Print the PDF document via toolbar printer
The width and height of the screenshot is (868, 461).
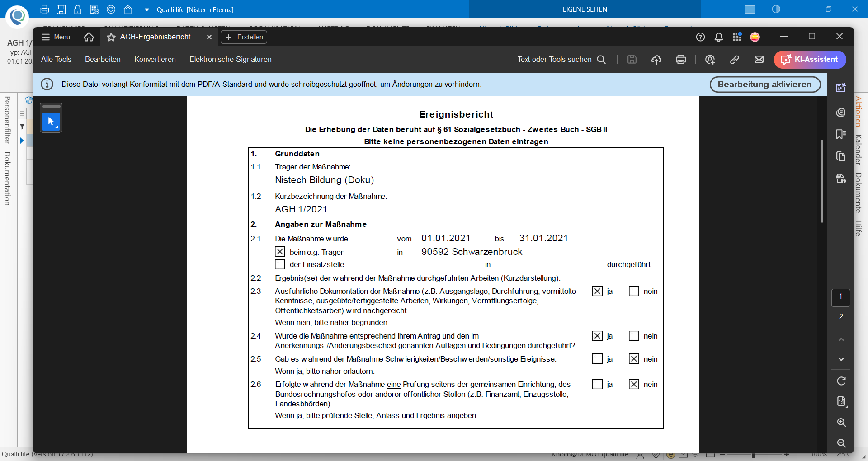tap(681, 59)
